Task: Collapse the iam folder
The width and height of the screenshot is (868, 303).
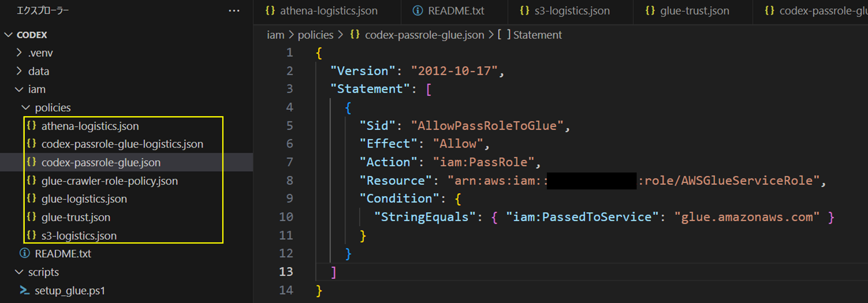Action: 19,89
